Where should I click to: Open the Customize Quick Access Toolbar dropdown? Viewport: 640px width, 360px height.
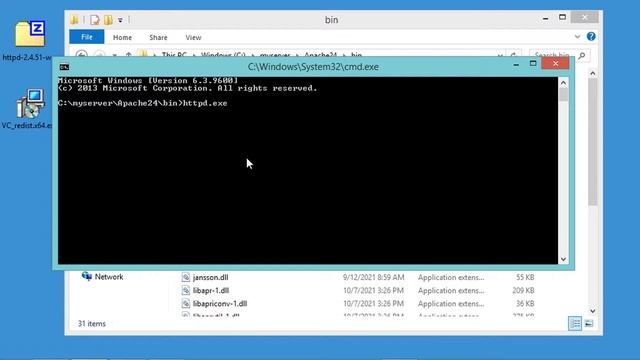pos(120,20)
